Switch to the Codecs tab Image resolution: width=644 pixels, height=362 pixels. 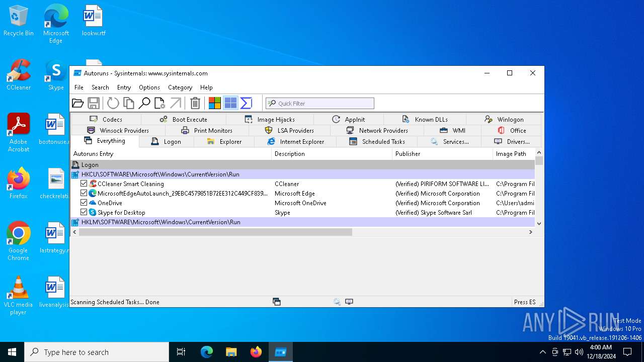coord(106,120)
